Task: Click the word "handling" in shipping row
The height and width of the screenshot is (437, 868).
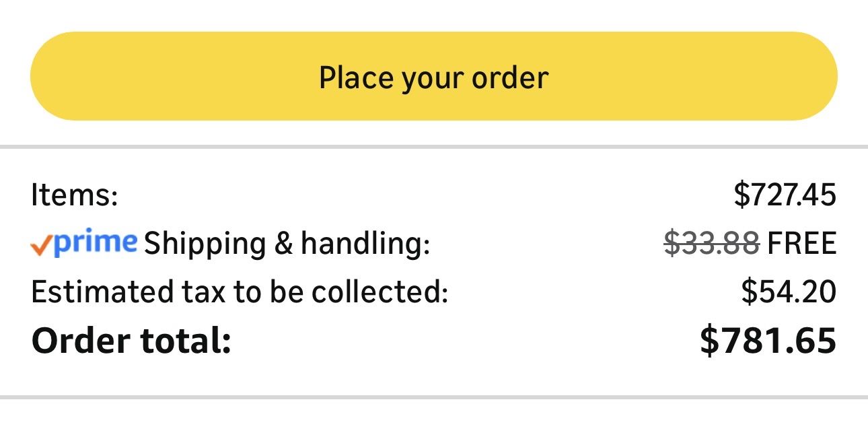Action: [x=365, y=244]
